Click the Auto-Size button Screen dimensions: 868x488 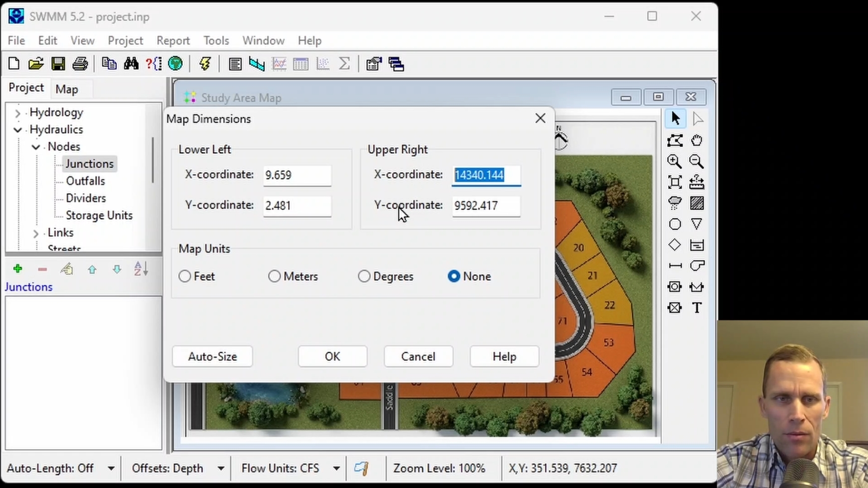[x=213, y=357]
